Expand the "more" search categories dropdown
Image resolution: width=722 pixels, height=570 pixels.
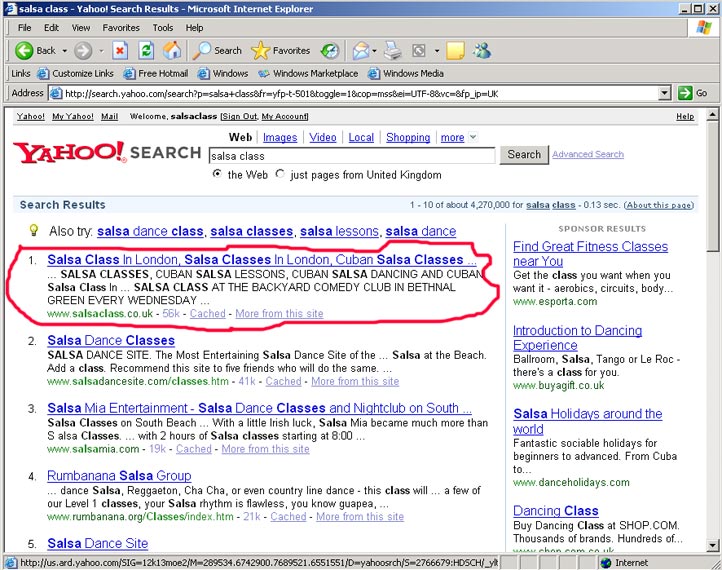[473, 138]
